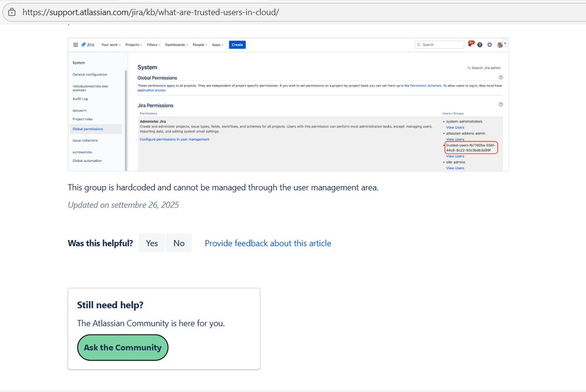The image size is (586, 392).
Task: Expand the Dashboards dropdown in Jira screenshot
Action: click(177, 45)
